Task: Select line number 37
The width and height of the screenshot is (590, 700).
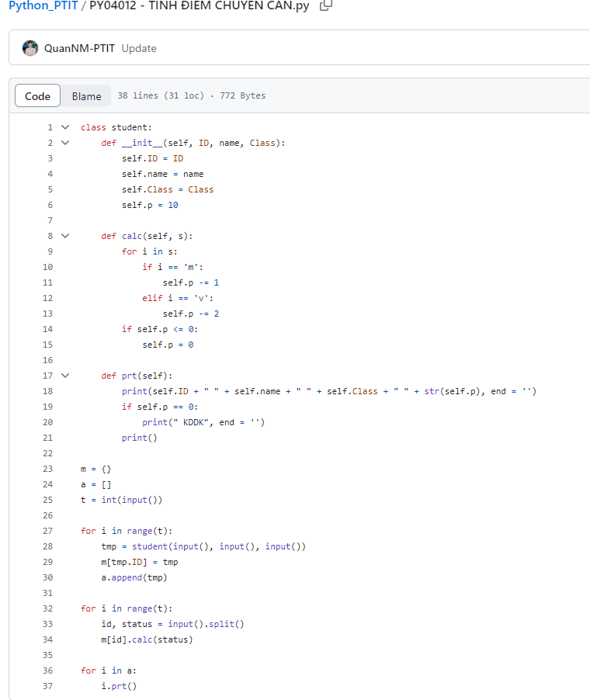Action: (48, 686)
